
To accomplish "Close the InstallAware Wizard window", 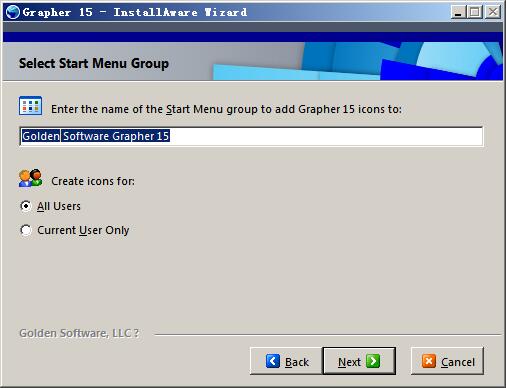I will point(493,12).
